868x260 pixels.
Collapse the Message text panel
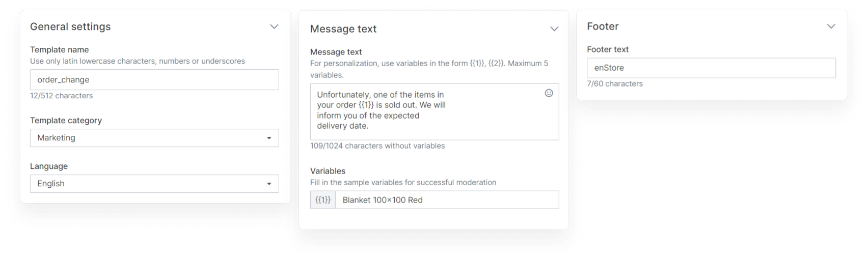pos(554,29)
